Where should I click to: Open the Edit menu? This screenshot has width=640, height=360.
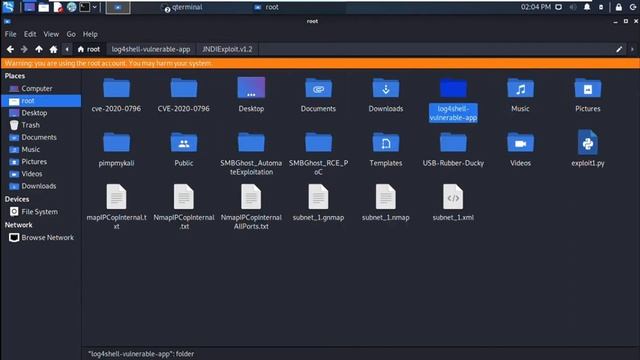(x=30, y=34)
